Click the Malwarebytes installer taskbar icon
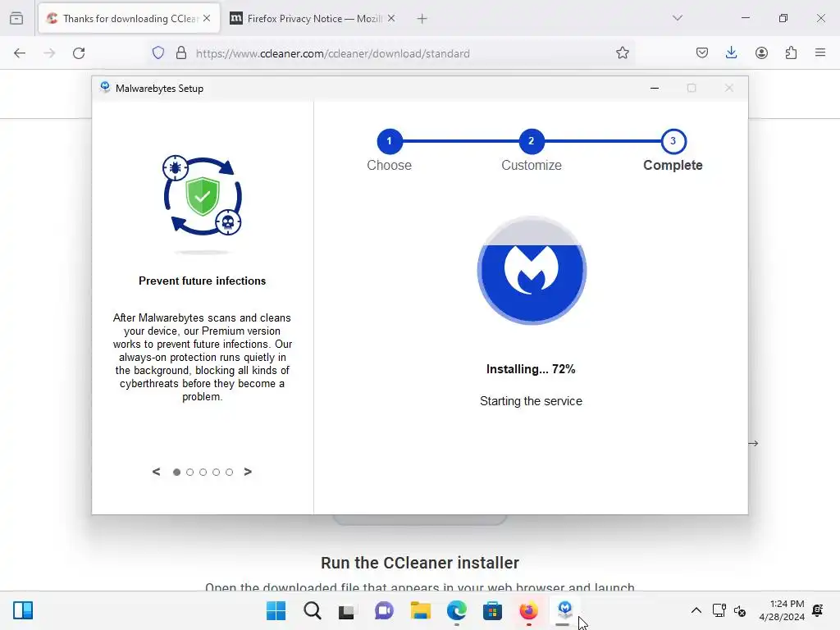 click(564, 610)
